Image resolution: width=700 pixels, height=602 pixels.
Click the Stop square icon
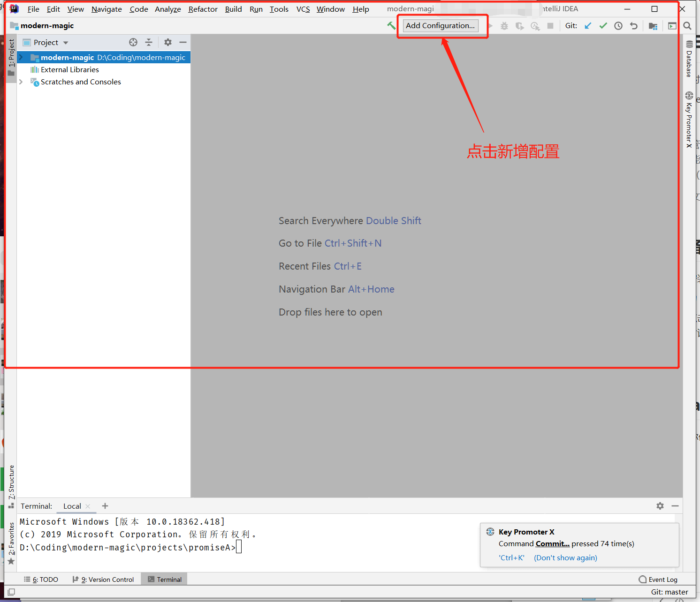click(550, 26)
